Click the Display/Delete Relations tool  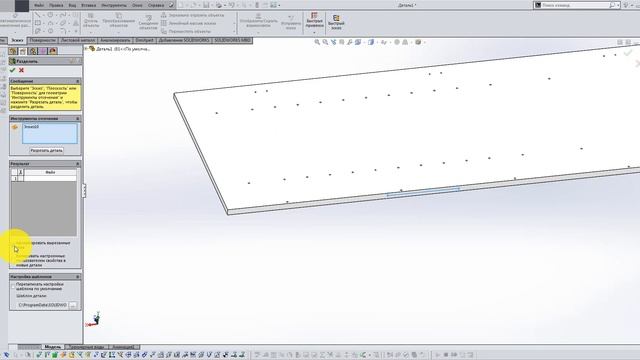(x=258, y=20)
